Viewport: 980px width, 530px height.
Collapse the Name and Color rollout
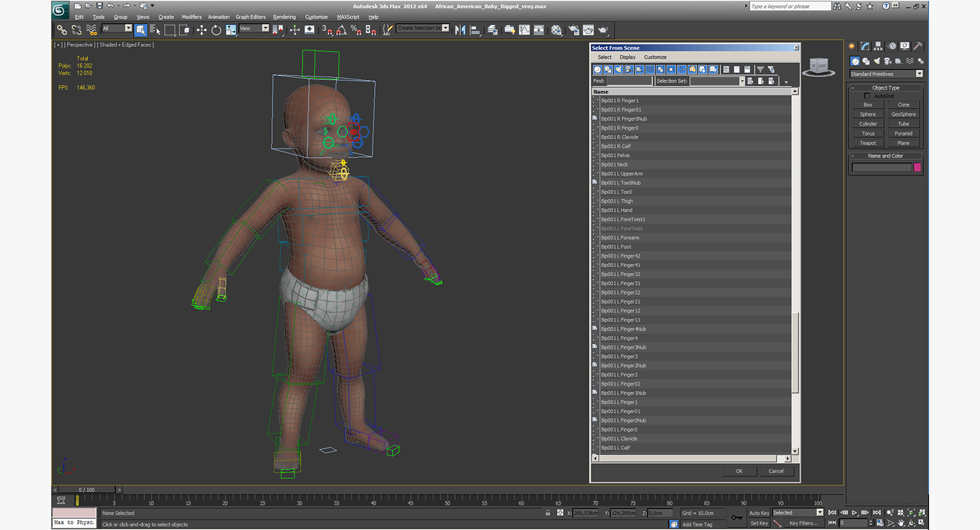pos(886,156)
